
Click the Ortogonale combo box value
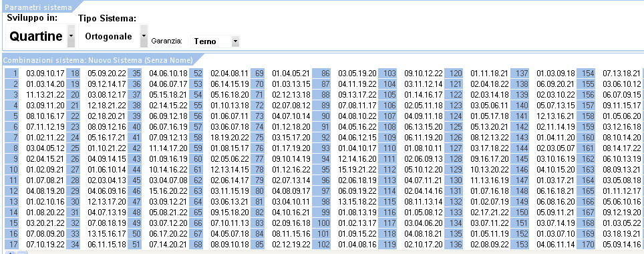pyautogui.click(x=109, y=36)
